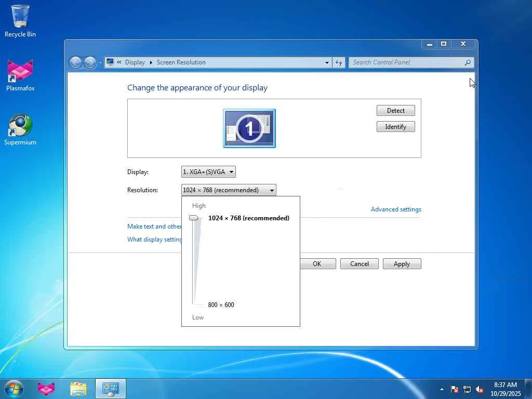Expand the Display dropdown 1. XGA+(S)VGA

(208, 171)
